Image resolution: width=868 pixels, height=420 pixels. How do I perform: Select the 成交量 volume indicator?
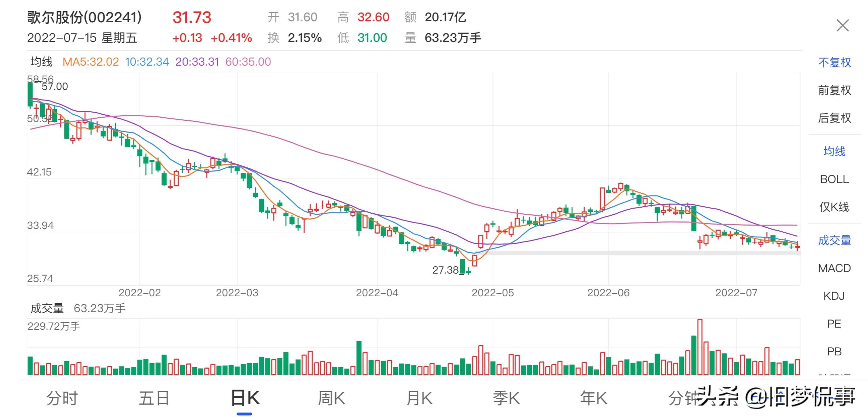tap(834, 240)
